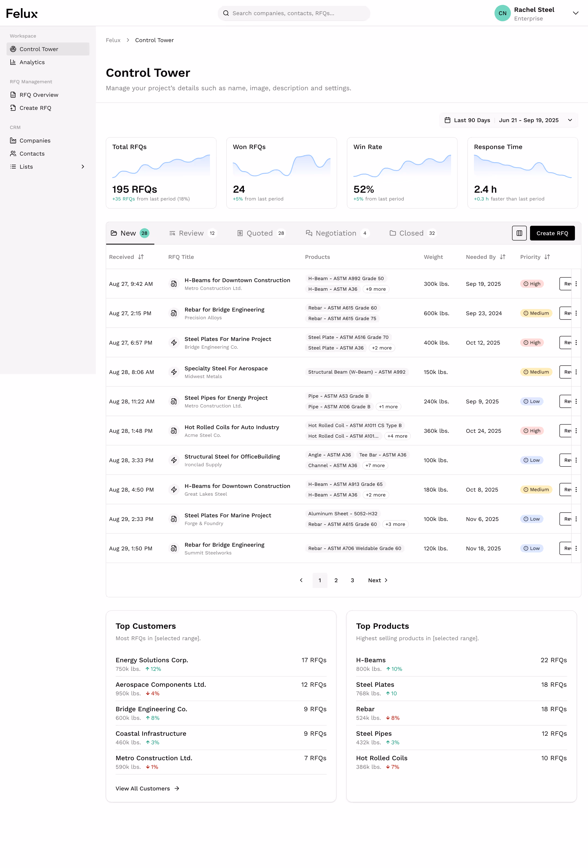Click the search companies input field
The height and width of the screenshot is (868, 588).
point(294,13)
